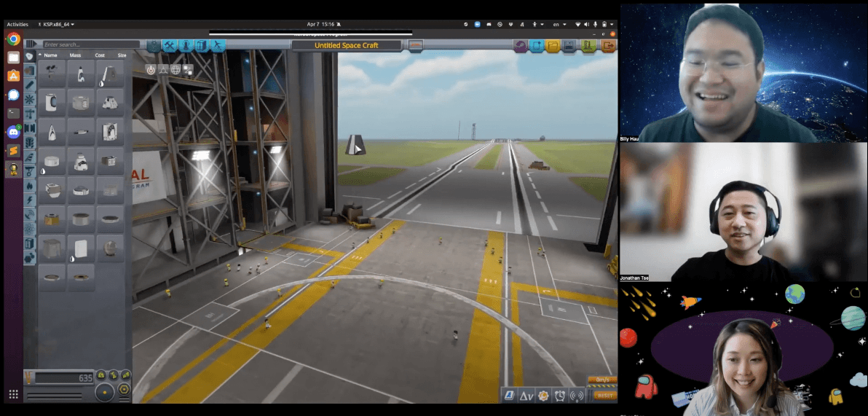This screenshot has height=416, width=868.
Task: Select the Rotate tool globe icon
Action: pyautogui.click(x=175, y=70)
